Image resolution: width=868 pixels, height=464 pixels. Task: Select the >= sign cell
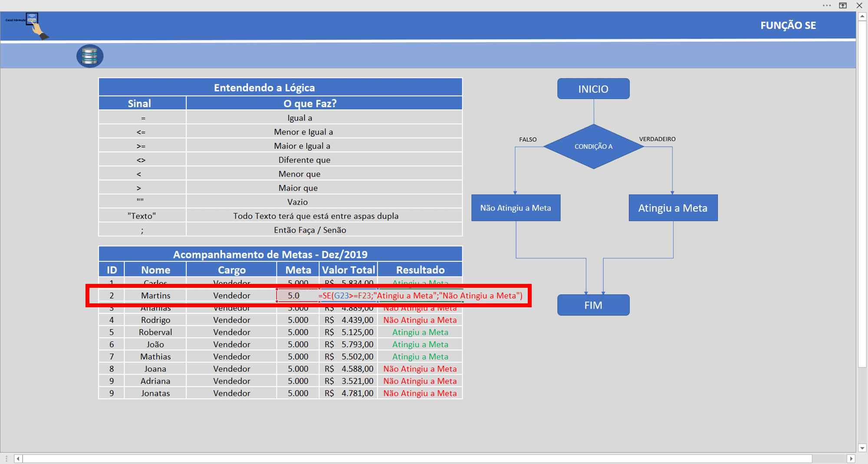click(142, 145)
